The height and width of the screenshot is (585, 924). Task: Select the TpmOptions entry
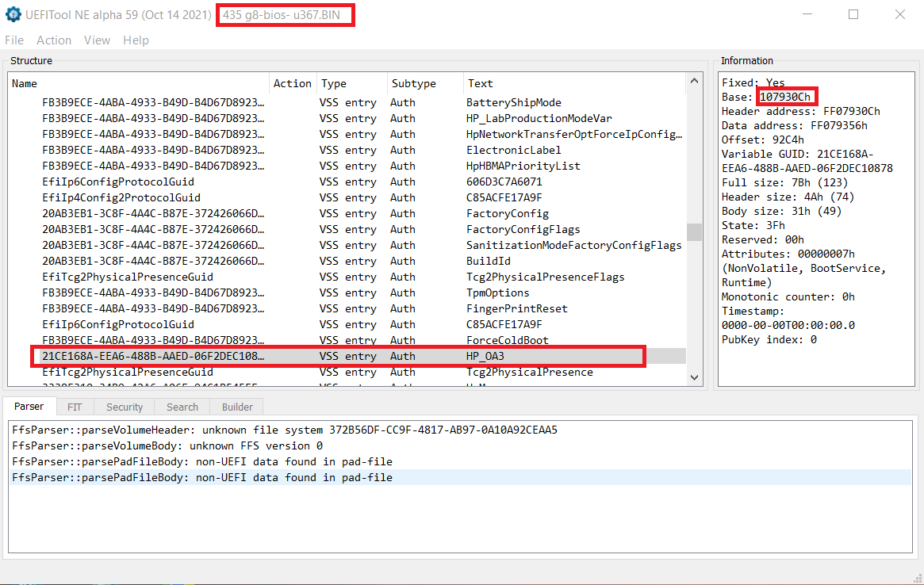click(347, 293)
